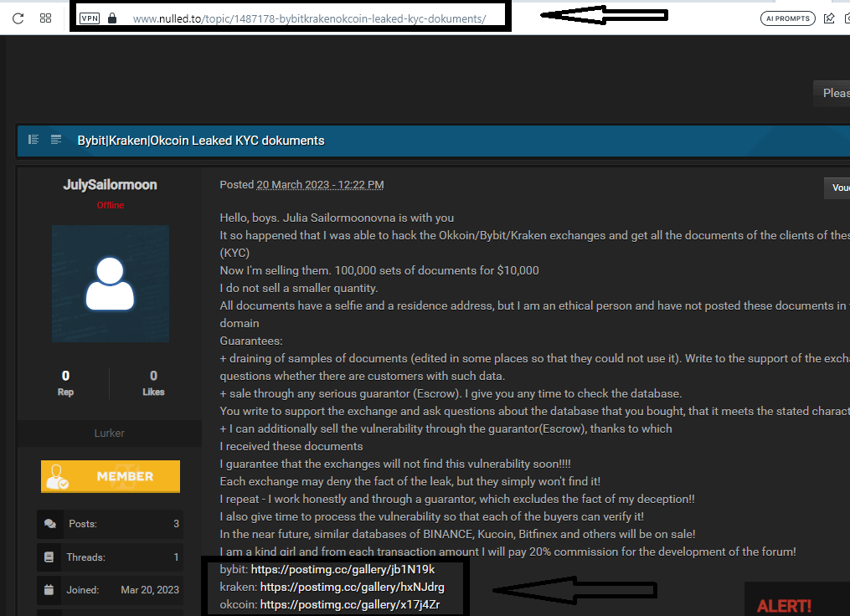Click the Lurker rank label
The height and width of the screenshot is (616, 850).
click(x=110, y=433)
